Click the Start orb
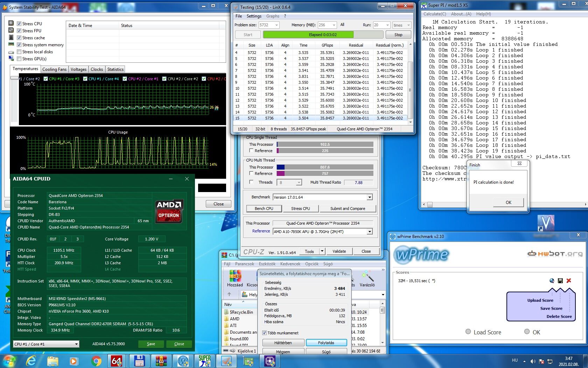Image resolution: width=588 pixels, height=368 pixels. [x=9, y=361]
